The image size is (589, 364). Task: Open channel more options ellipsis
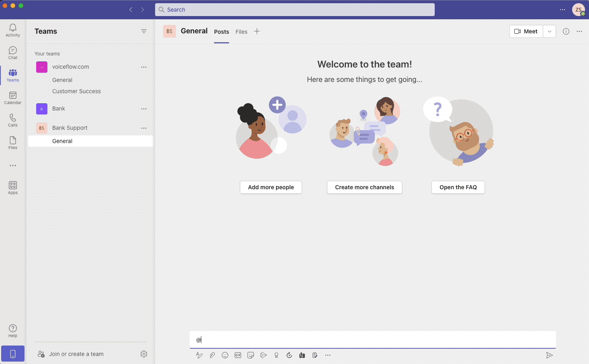(x=579, y=31)
